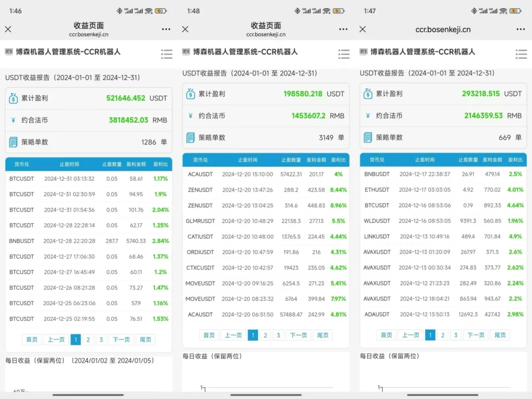Click 首页 in right panel pagination
This screenshot has width=532, height=399.
(x=387, y=335)
